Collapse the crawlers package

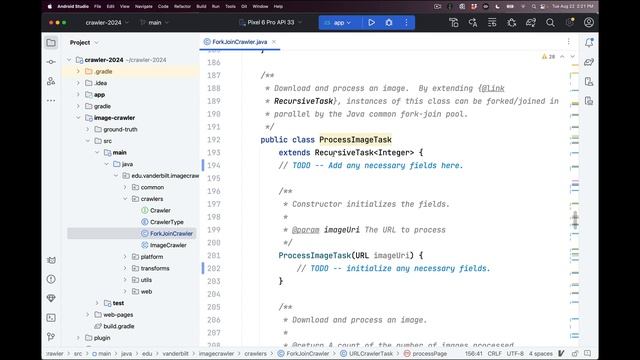pos(125,199)
